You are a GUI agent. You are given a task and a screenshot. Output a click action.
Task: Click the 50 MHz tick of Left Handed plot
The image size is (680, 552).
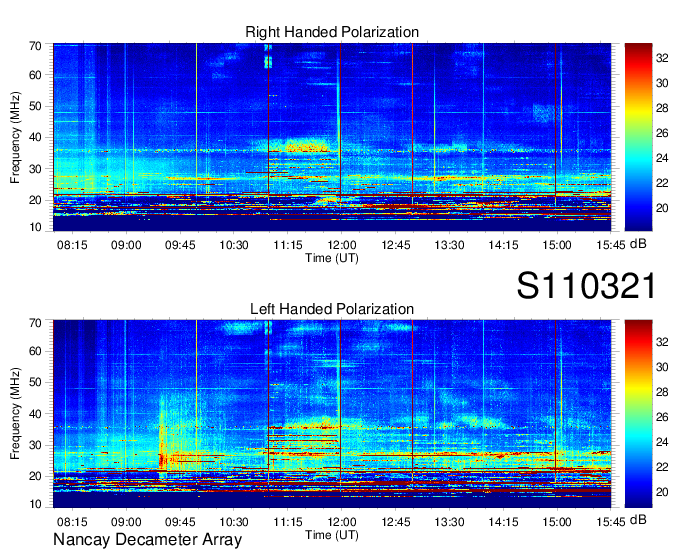35,382
